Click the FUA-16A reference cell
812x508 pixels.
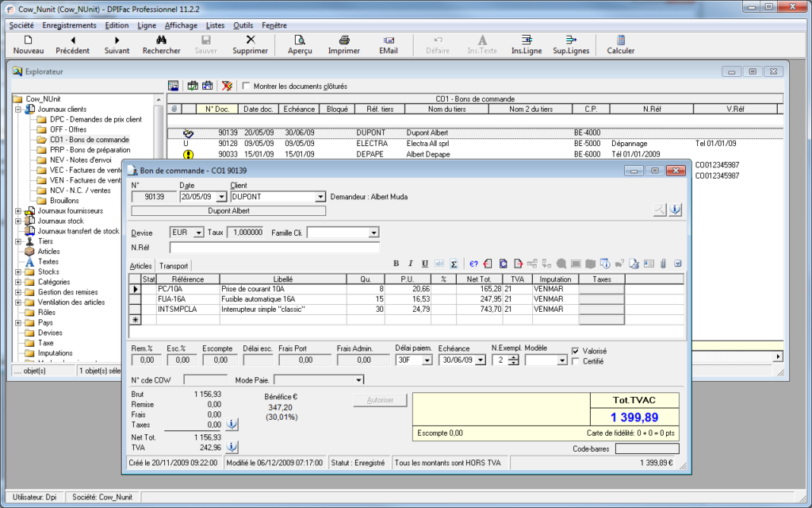187,299
